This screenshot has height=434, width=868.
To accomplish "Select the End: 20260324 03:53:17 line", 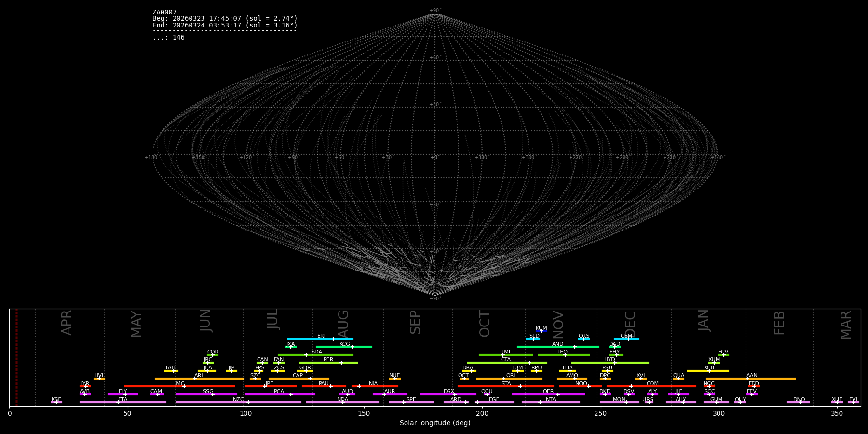I will click(x=225, y=25).
